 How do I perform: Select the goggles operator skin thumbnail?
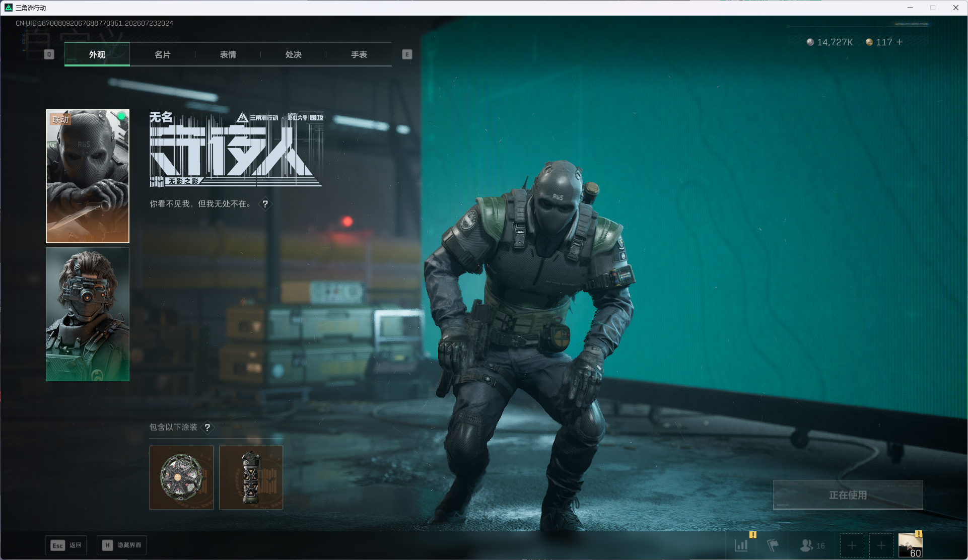pos(88,314)
